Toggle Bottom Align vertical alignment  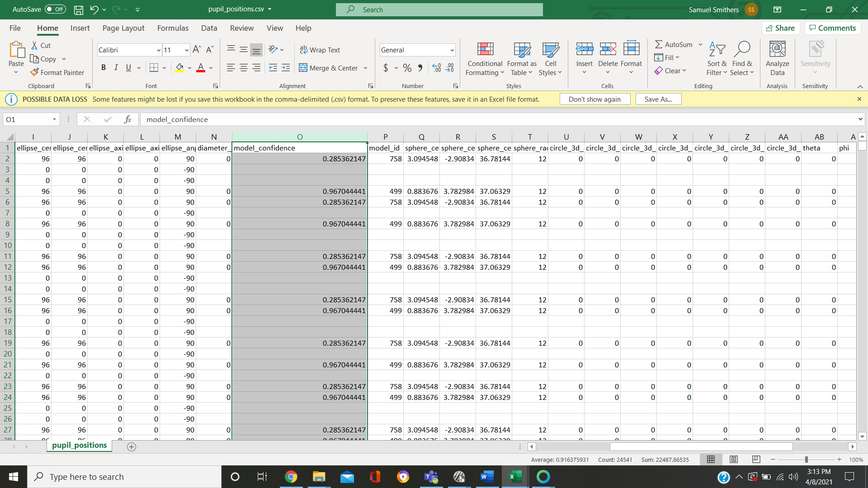(x=256, y=50)
